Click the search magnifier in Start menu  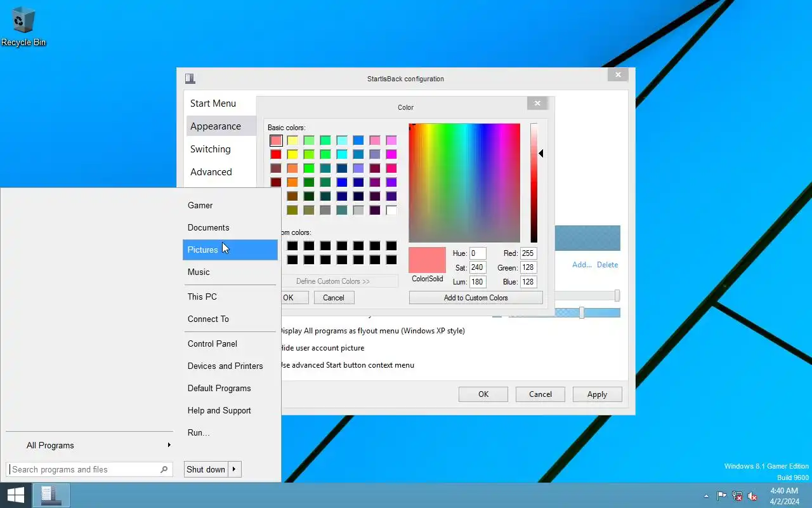pyautogui.click(x=164, y=469)
